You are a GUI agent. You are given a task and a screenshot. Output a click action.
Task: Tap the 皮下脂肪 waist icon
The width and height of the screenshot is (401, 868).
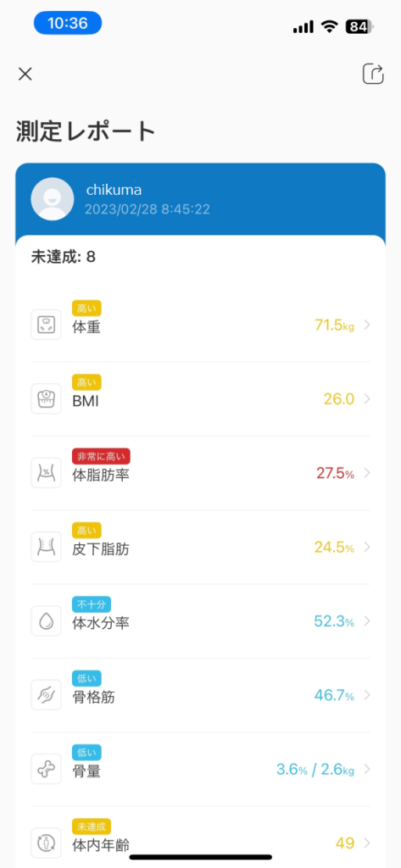(46, 547)
